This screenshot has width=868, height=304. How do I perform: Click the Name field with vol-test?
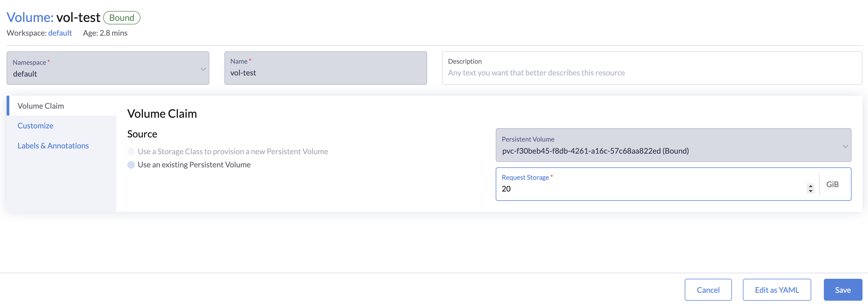(x=325, y=68)
